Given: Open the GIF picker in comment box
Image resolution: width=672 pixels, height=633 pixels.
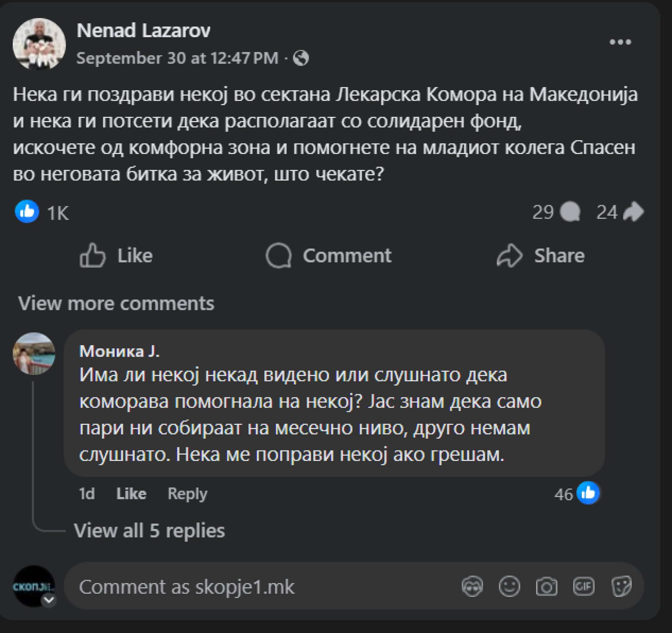Looking at the screenshot, I should [583, 586].
